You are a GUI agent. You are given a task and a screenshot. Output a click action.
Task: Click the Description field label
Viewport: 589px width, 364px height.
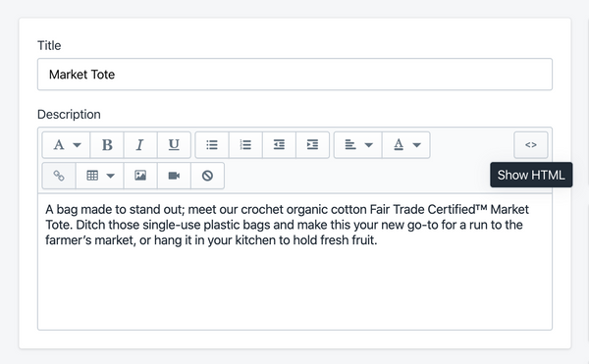click(x=69, y=114)
